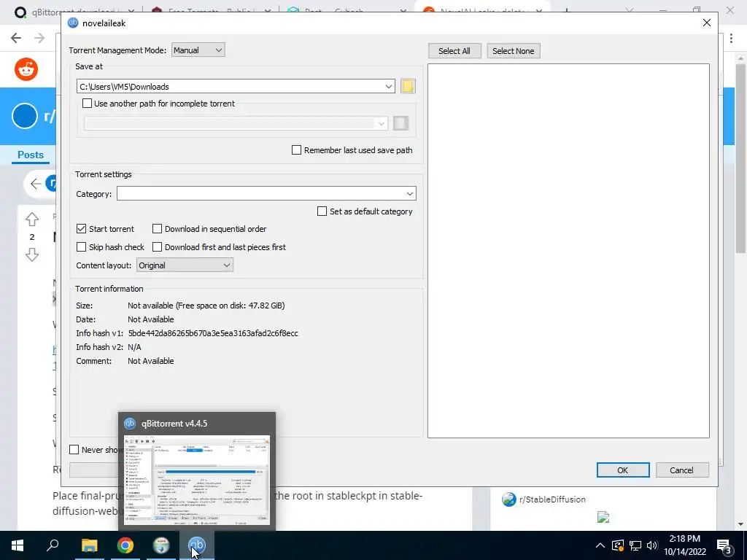Image resolution: width=747 pixels, height=560 pixels.
Task: Click the Reddit logo in browser
Action: (x=26, y=69)
